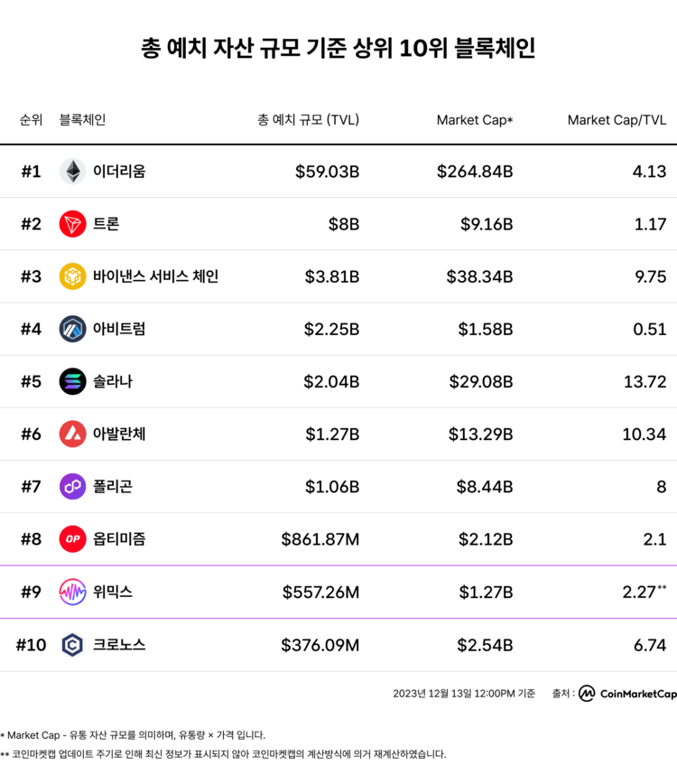Click Ethereum's $59.03B TVL value
The width and height of the screenshot is (677, 784).
(327, 172)
